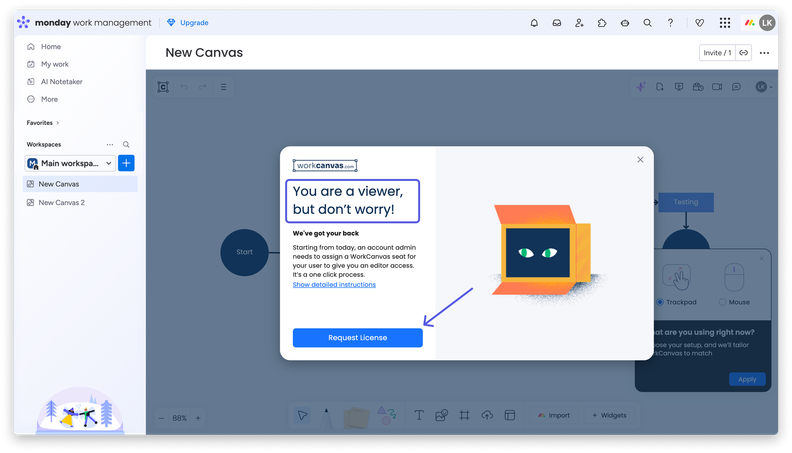
Task: Click the Invite / 1 button
Action: pos(717,53)
